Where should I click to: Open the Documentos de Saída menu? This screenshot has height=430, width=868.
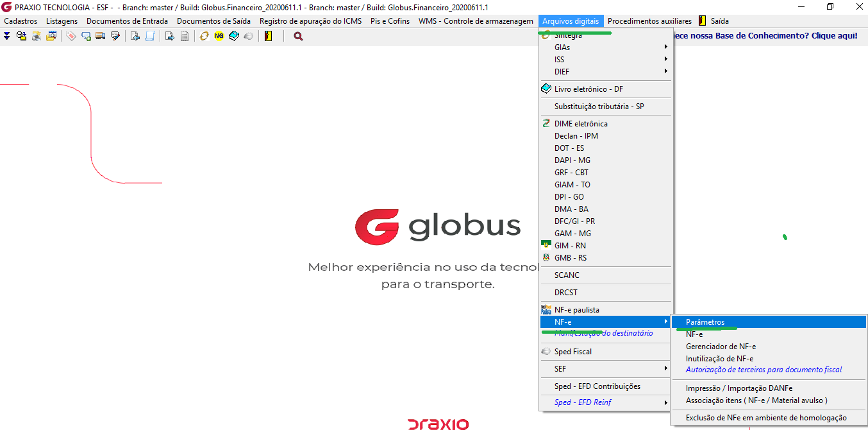coord(213,21)
